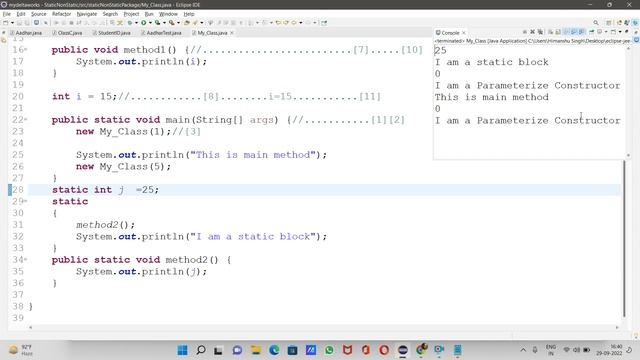This screenshot has height=360, width=640.
Task: Click 'static int j =25;' code line
Action: tap(105, 190)
